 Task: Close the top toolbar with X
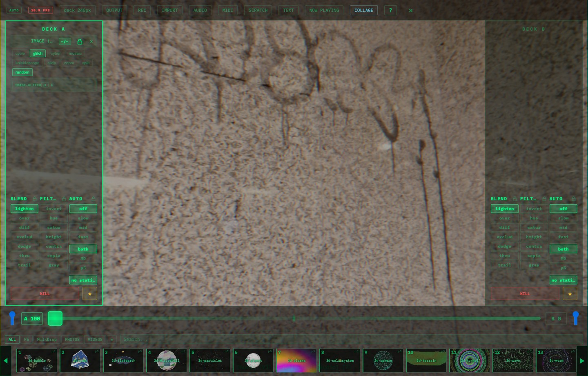411,11
